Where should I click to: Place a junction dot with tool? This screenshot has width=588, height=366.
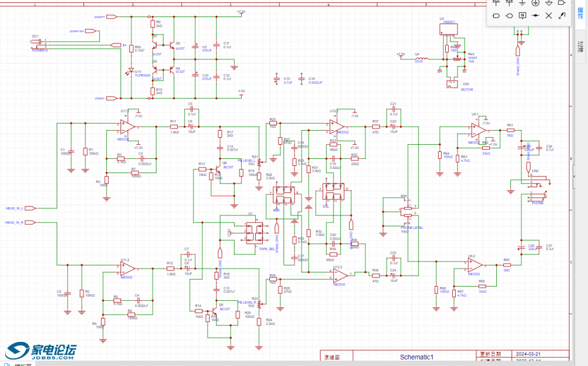point(536,15)
